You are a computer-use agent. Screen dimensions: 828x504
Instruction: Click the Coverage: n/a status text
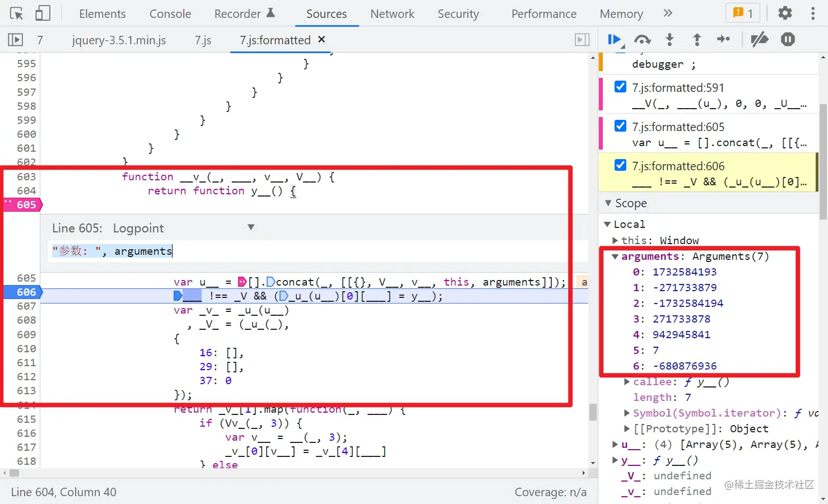coord(551,492)
